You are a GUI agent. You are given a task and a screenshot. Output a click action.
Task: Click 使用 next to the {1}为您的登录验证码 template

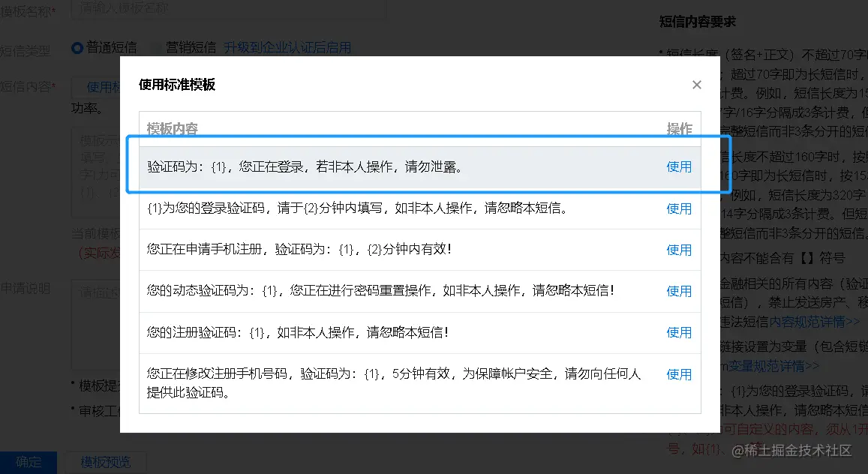(678, 208)
